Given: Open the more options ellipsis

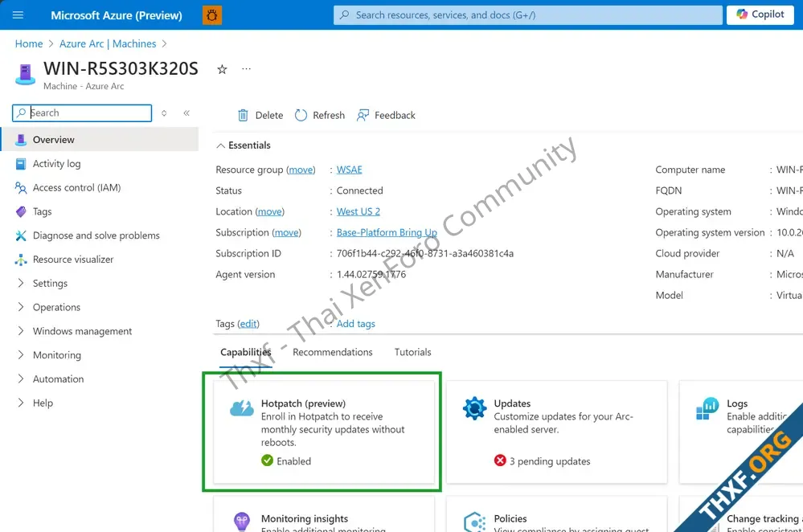Looking at the screenshot, I should [x=246, y=68].
